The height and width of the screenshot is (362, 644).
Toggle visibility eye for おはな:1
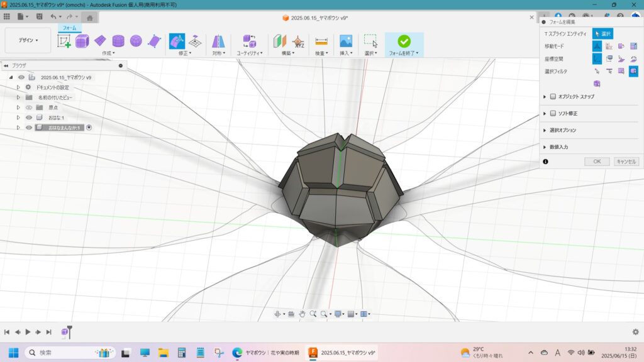[29, 118]
